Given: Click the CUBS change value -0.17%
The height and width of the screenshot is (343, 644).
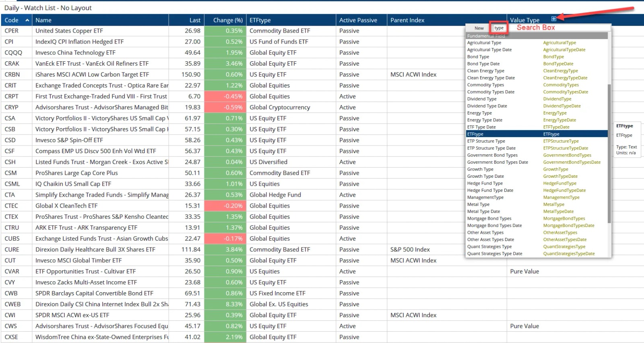Looking at the screenshot, I should click(225, 239).
